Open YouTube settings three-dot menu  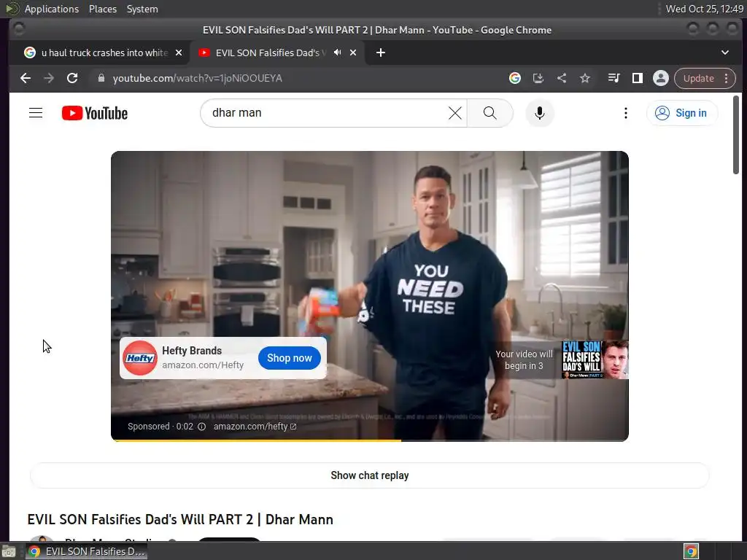click(x=625, y=113)
